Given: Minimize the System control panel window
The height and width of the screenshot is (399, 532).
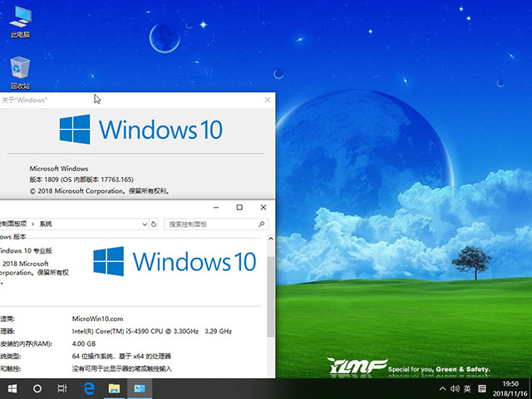Looking at the screenshot, I should tap(216, 207).
